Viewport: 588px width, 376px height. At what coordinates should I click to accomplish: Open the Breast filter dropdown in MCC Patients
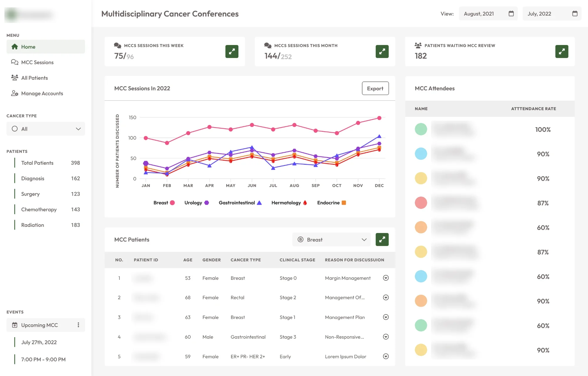[331, 239]
